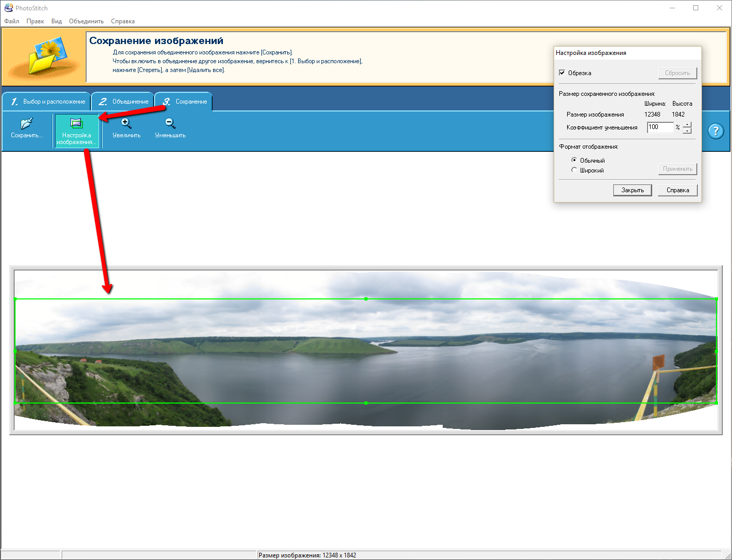Viewport: 732px width, 560px height.
Task: Click the top-middle green crop handle
Action: (x=366, y=299)
